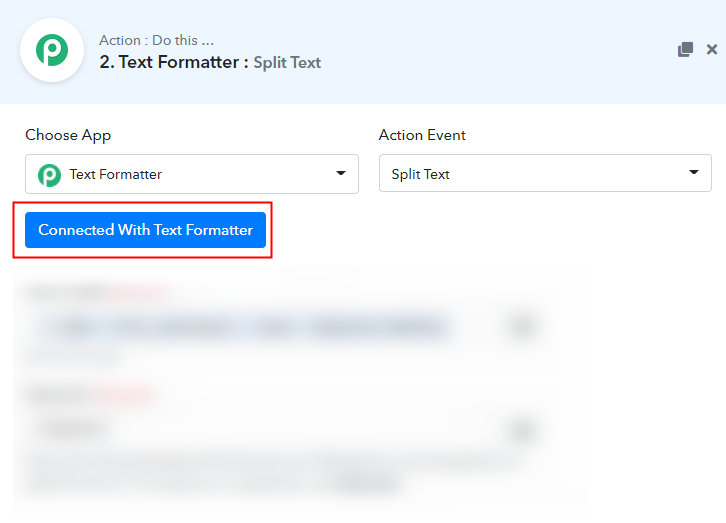Click the Choose App label

tap(68, 135)
